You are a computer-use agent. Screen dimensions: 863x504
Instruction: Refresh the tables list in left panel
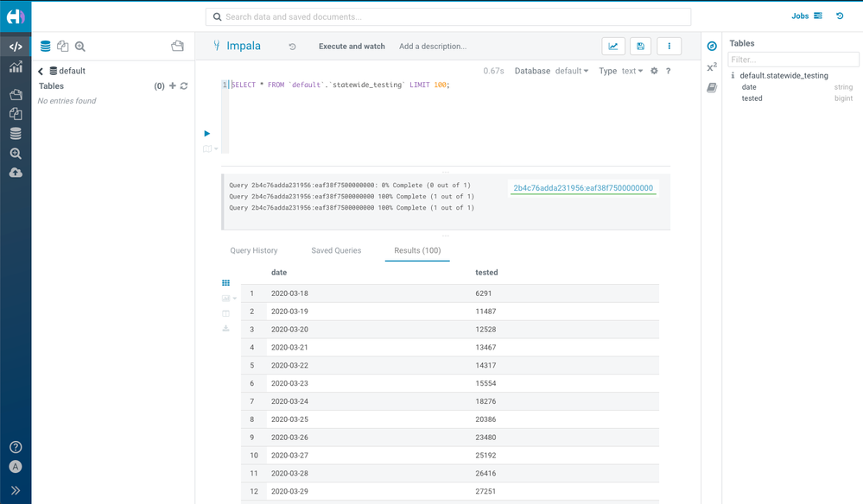tap(184, 85)
